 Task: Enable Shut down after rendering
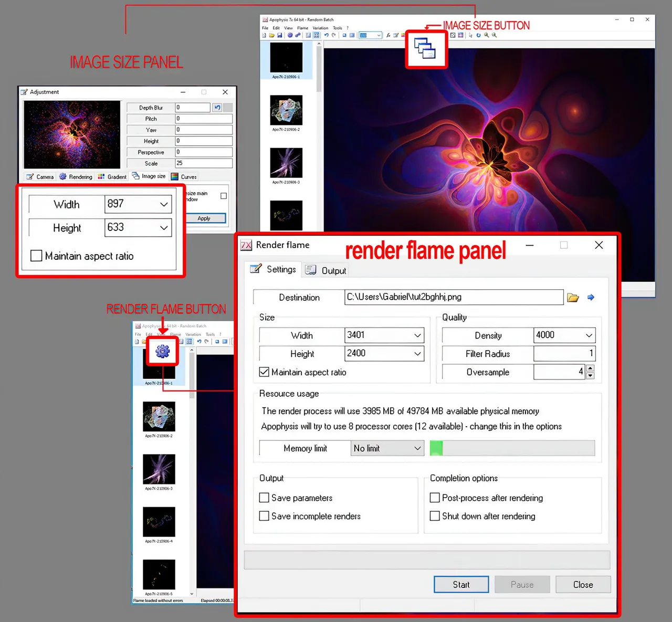tap(435, 516)
